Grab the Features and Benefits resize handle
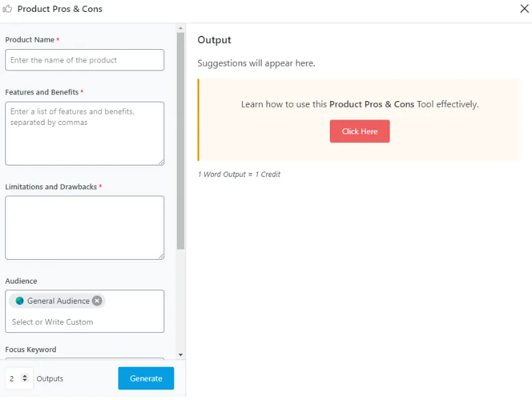 tap(161, 162)
